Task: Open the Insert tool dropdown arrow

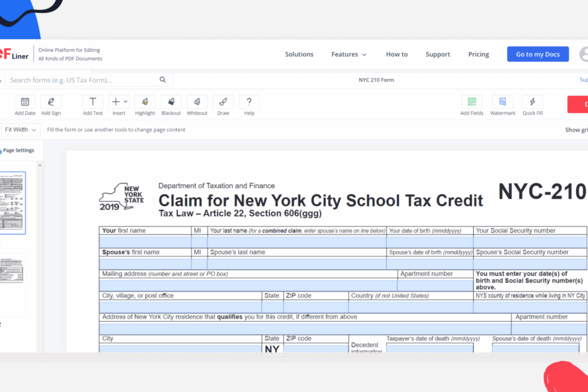Action: pos(124,101)
